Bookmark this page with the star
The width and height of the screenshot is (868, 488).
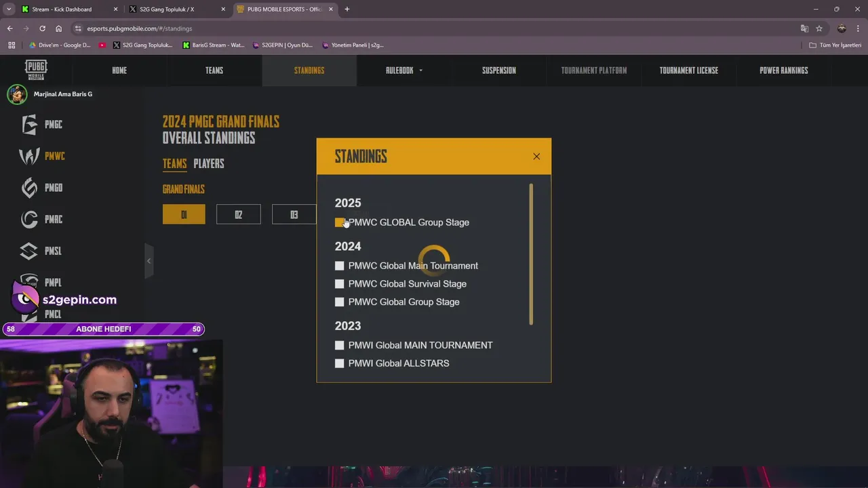tap(819, 28)
